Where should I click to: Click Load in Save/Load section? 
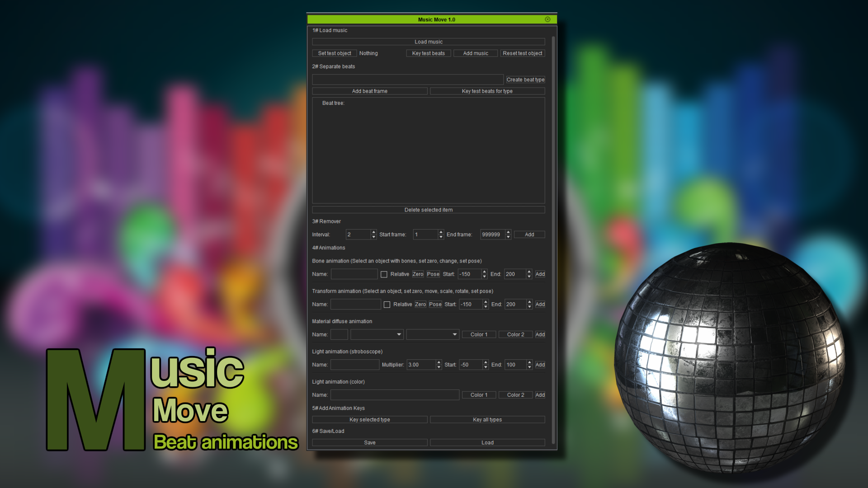(487, 442)
